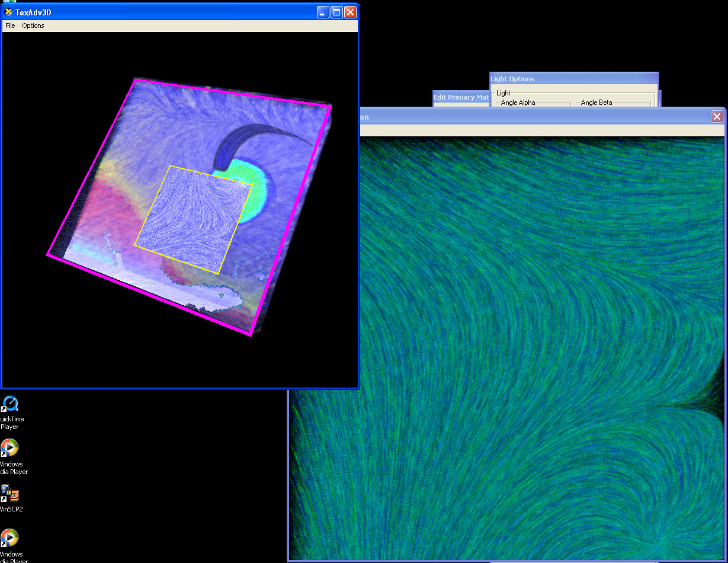Maximize the TexAdv3D window
The width and height of the screenshot is (728, 563).
pyautogui.click(x=336, y=12)
